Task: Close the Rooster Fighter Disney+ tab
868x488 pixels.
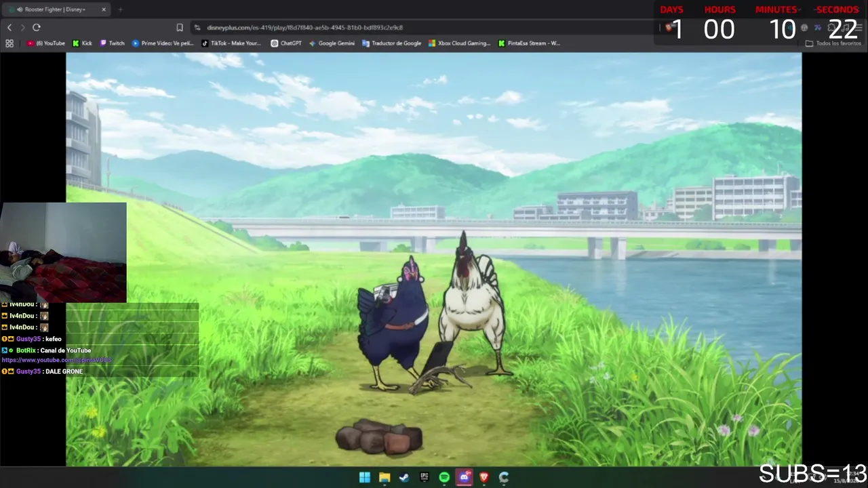Action: click(x=104, y=9)
